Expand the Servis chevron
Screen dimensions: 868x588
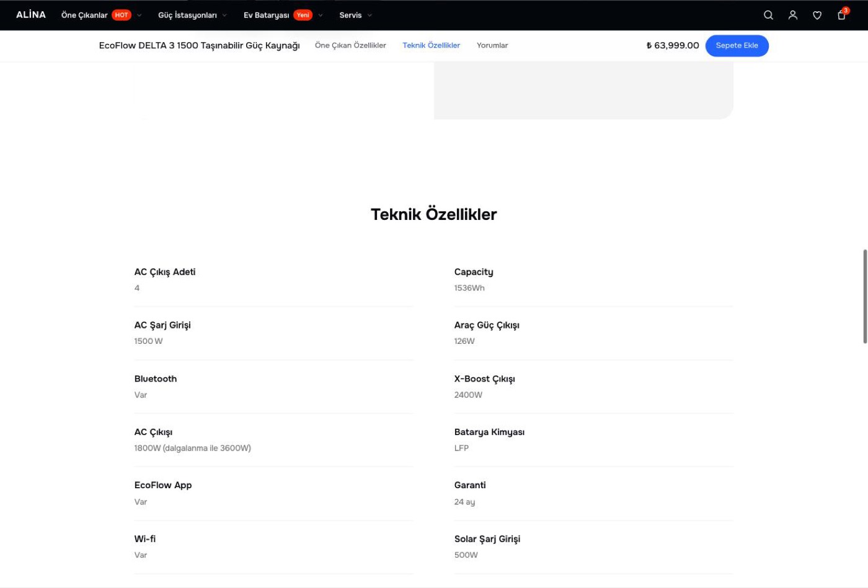pyautogui.click(x=370, y=15)
